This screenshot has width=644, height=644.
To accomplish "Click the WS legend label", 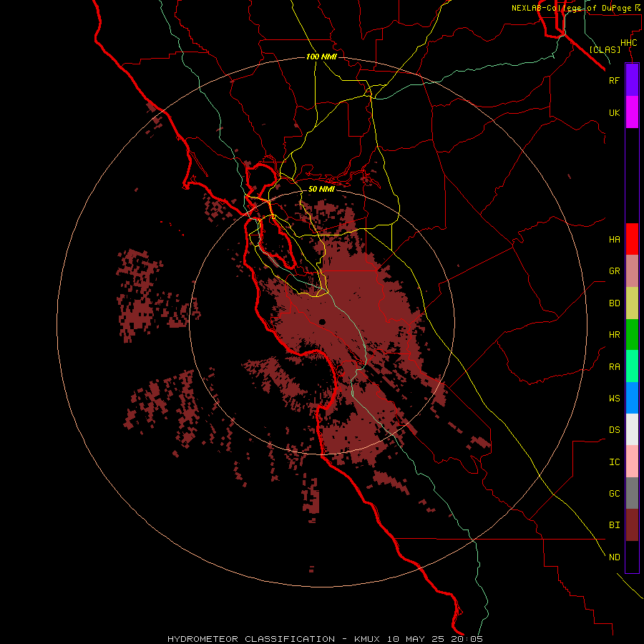I will coord(614,398).
